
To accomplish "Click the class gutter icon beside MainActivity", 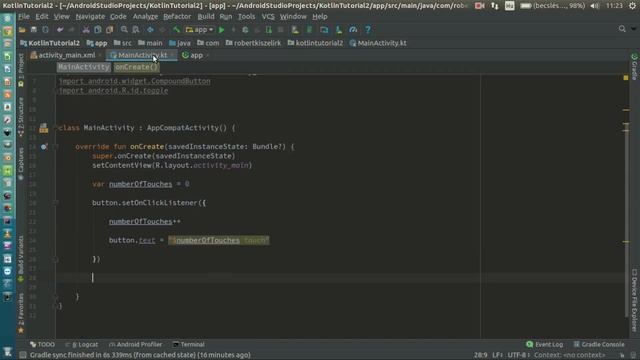I will click(x=44, y=128).
